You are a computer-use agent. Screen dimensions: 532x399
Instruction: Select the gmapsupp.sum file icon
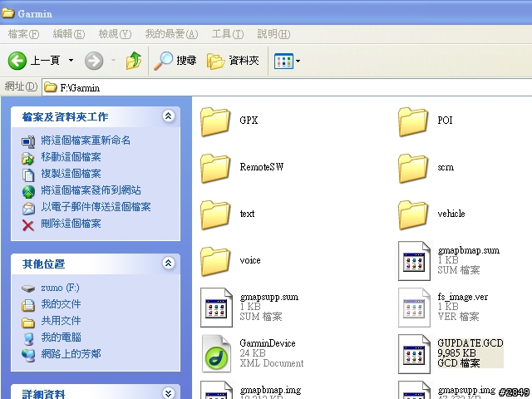coord(216,308)
